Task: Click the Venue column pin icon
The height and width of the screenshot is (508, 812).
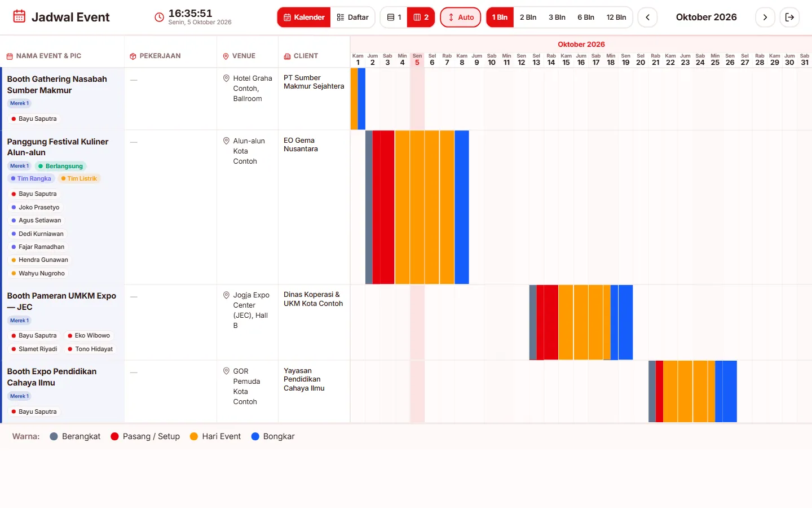Action: [226, 56]
